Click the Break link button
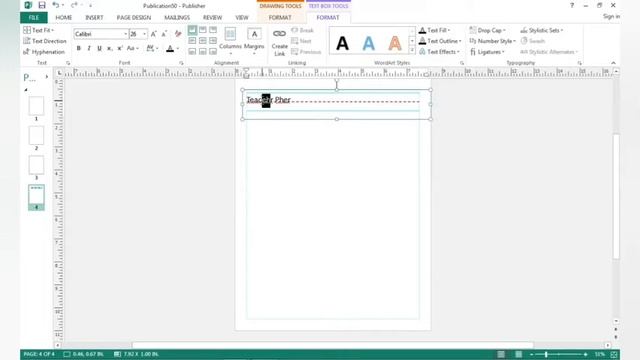The width and height of the screenshot is (640, 360). (302, 30)
